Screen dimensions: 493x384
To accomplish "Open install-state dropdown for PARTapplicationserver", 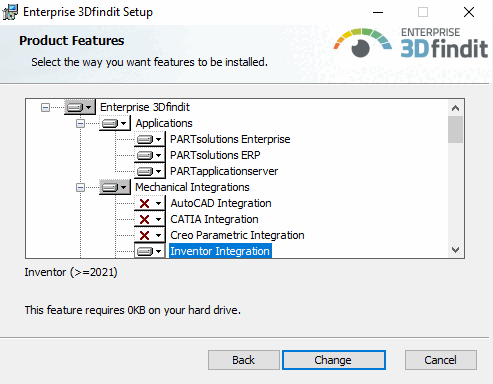I will 150,171.
